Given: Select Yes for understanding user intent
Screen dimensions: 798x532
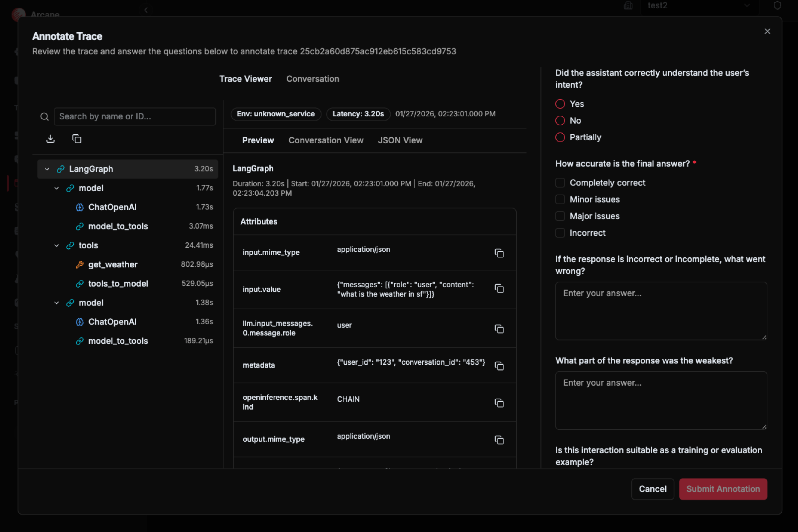Looking at the screenshot, I should tap(560, 104).
